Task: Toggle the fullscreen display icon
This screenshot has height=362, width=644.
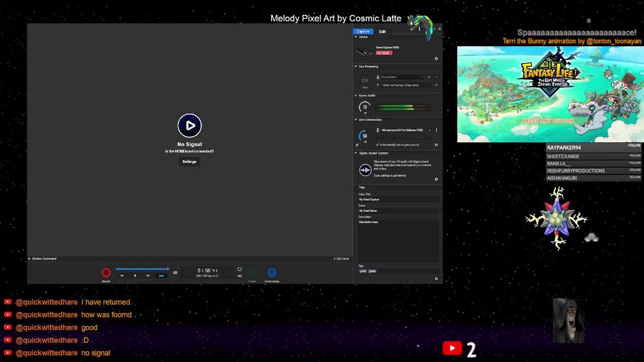Action: coord(239,269)
